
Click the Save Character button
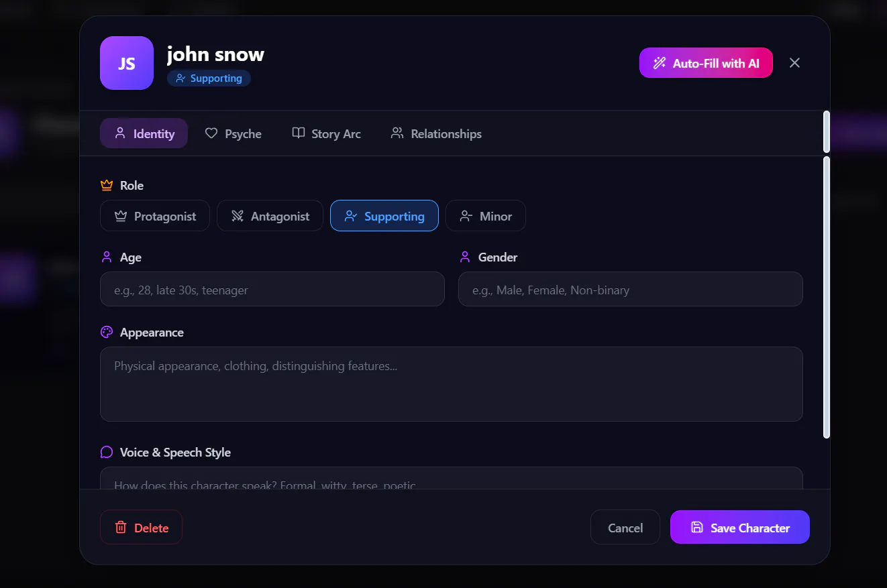[740, 527]
